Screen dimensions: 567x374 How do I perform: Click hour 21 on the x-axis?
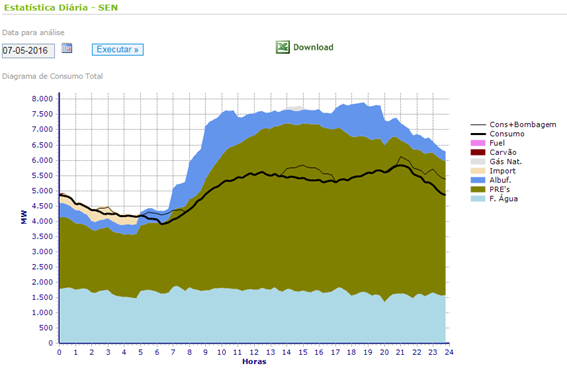pyautogui.click(x=400, y=352)
